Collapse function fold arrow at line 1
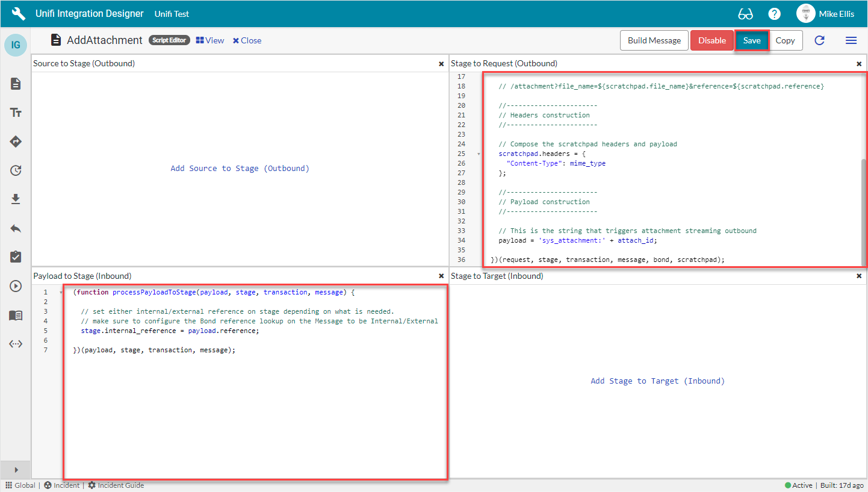This screenshot has width=868, height=492. [x=61, y=293]
